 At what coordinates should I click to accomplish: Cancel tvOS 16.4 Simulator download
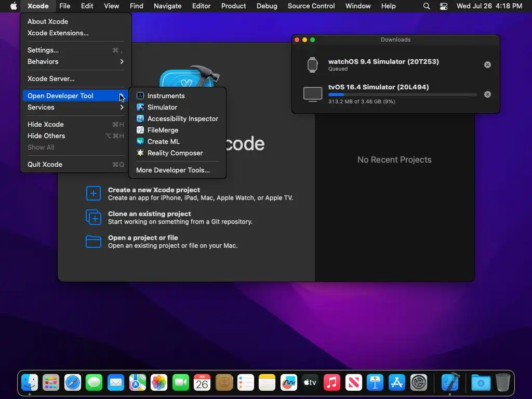click(x=487, y=95)
